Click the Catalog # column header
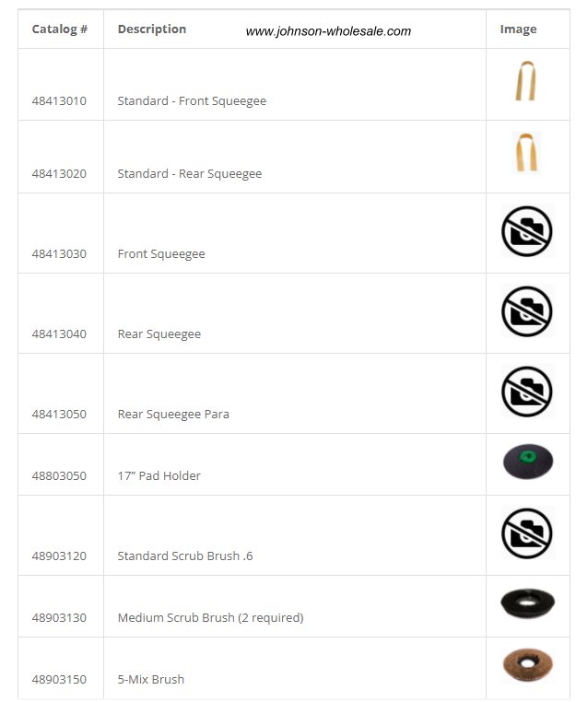This screenshot has width=588, height=702. tap(60, 29)
